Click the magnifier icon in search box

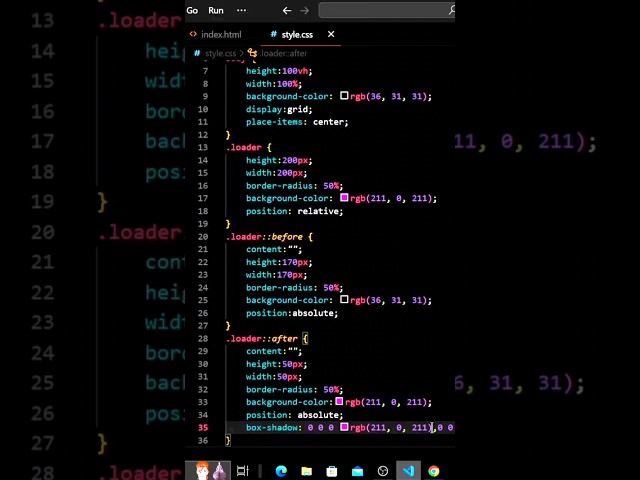point(451,10)
